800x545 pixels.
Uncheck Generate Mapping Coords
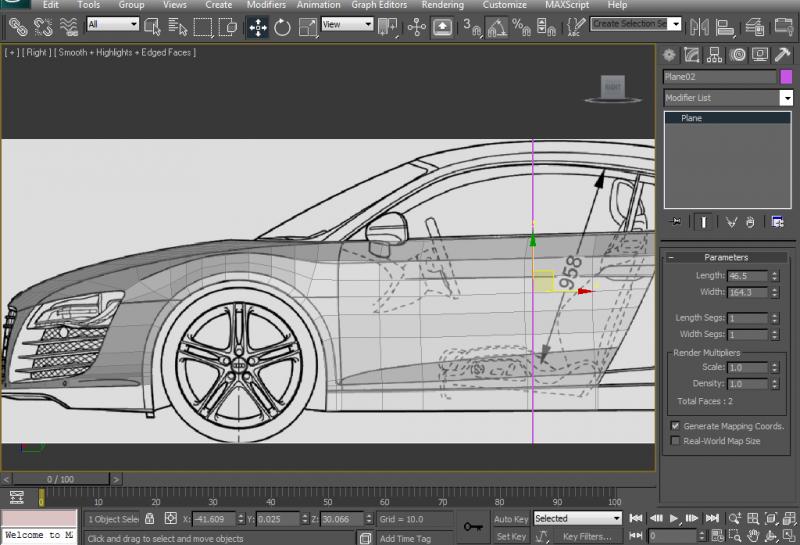pos(675,426)
